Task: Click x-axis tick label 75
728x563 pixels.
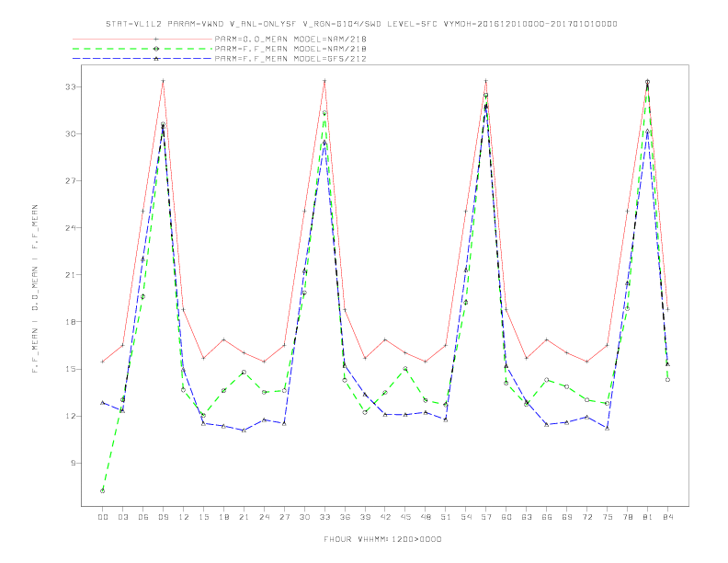Action: click(x=608, y=517)
